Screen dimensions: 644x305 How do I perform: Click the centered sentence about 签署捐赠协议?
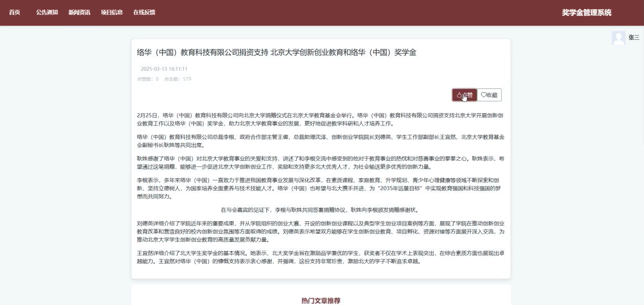(x=321, y=210)
